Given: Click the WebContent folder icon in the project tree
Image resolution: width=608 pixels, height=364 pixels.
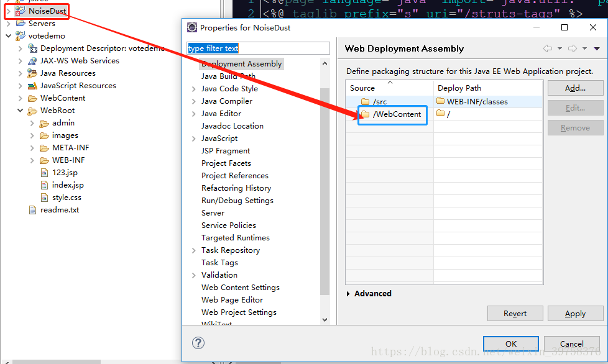Looking at the screenshot, I should (x=32, y=98).
